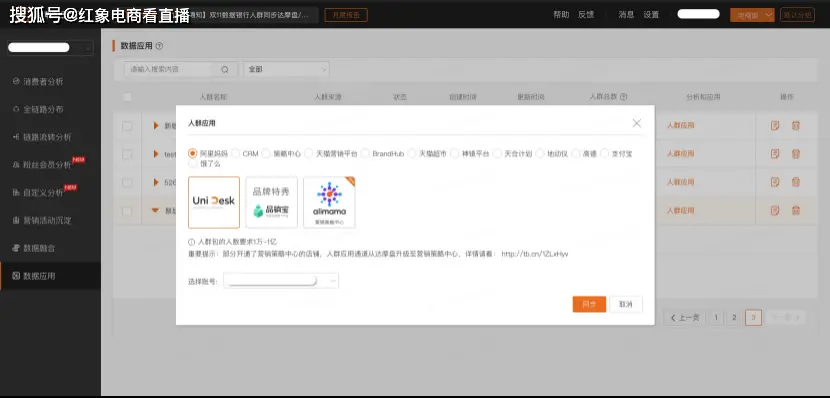
Task: Go to 上一页 previous page
Action: point(684,318)
